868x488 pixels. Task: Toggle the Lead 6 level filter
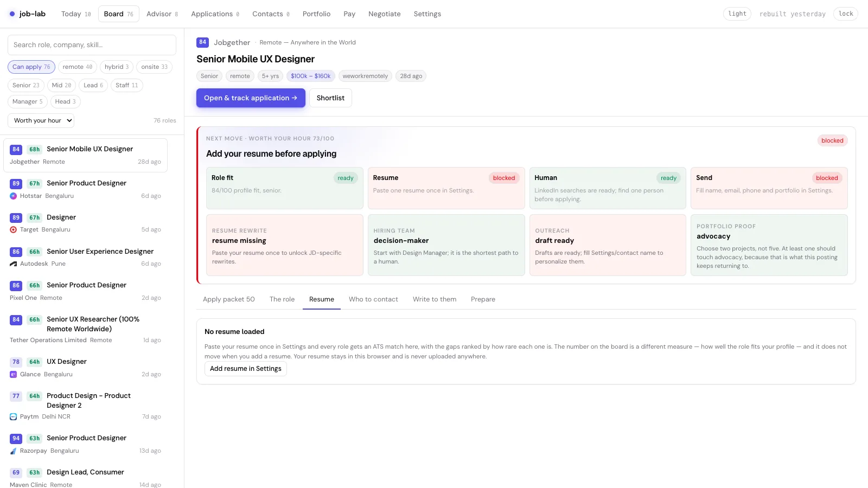tap(93, 86)
